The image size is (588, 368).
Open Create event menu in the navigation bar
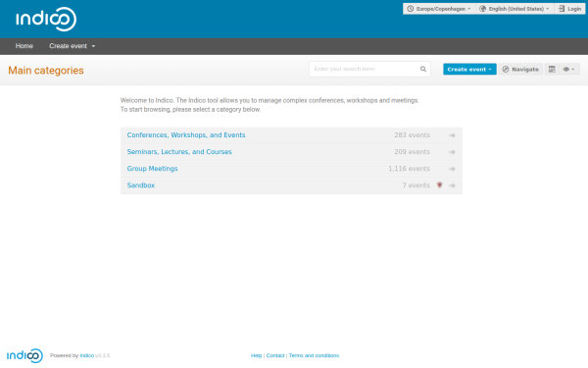(72, 46)
